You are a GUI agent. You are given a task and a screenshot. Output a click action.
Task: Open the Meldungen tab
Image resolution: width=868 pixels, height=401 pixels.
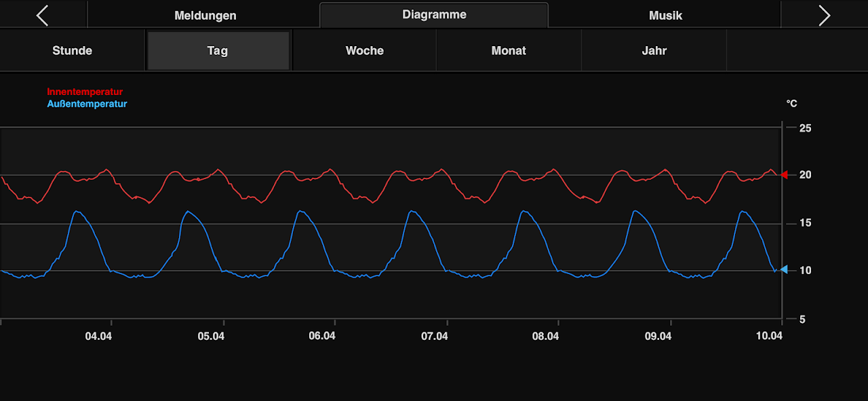point(205,15)
